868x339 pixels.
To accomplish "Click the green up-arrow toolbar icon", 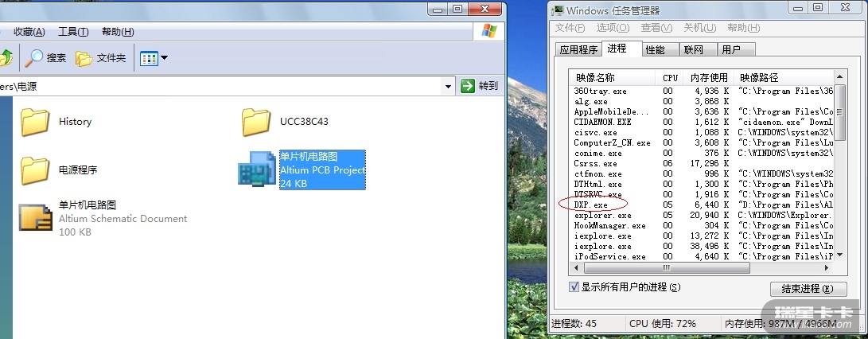I will pos(6,57).
